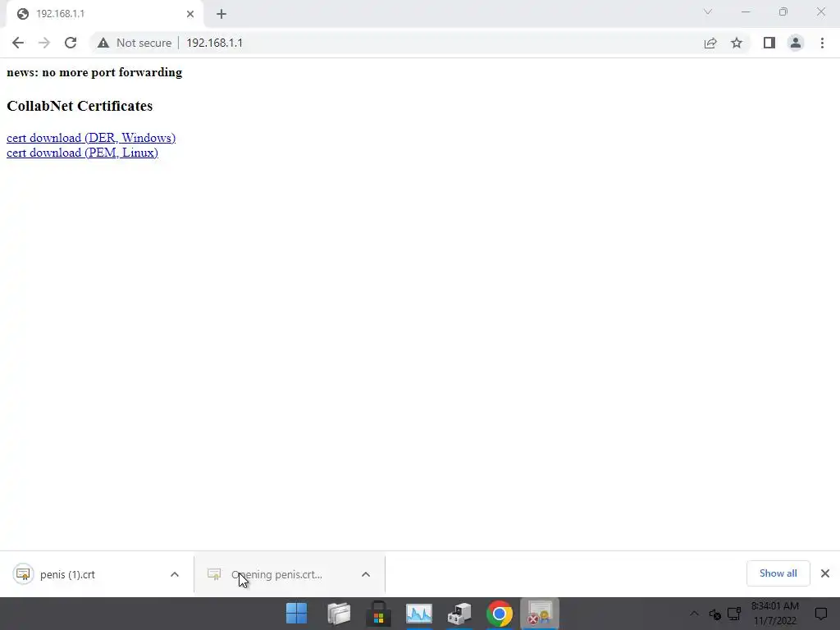Image resolution: width=840 pixels, height=630 pixels.
Task: Click the CollabNet Certificates heading
Action: tap(80, 106)
